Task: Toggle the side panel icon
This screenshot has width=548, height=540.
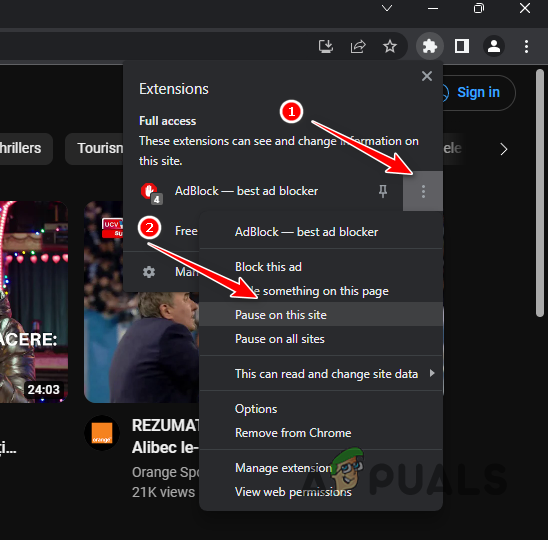Action: [462, 46]
